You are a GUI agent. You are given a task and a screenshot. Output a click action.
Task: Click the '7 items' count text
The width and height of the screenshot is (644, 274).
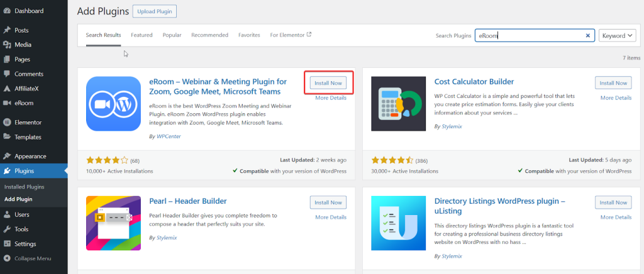pos(631,58)
